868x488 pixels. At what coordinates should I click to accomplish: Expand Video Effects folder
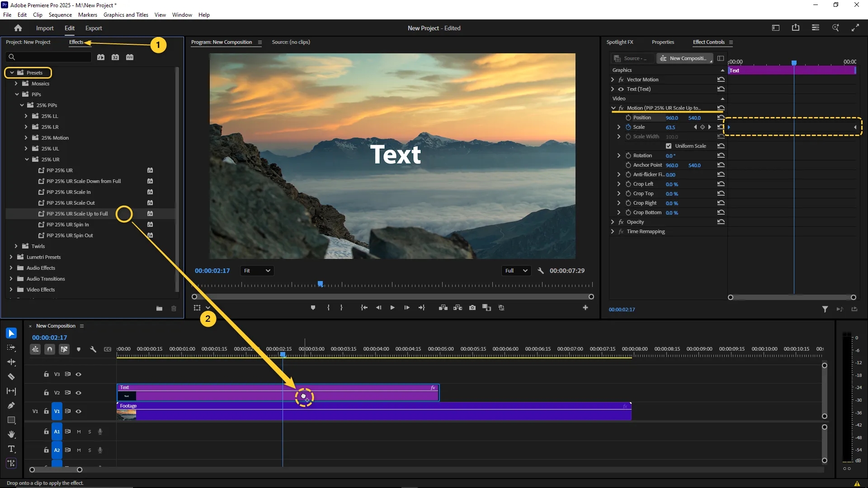click(x=11, y=290)
